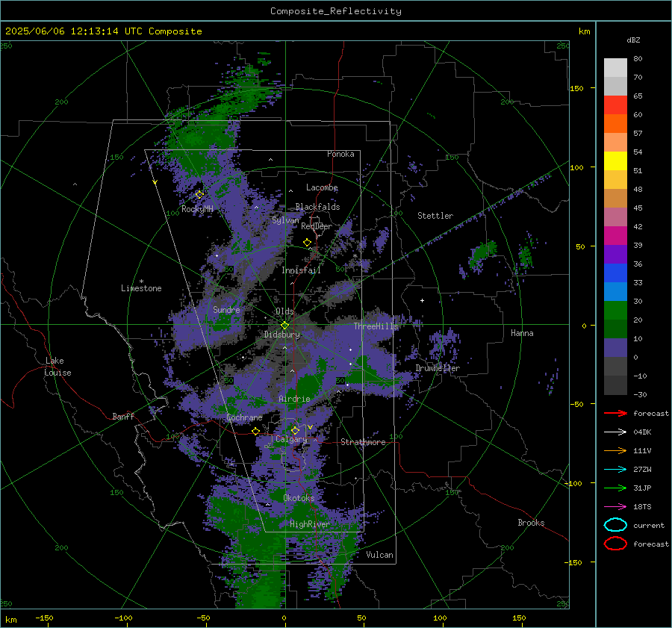Click the Composite_Reflectivity title

(336, 11)
